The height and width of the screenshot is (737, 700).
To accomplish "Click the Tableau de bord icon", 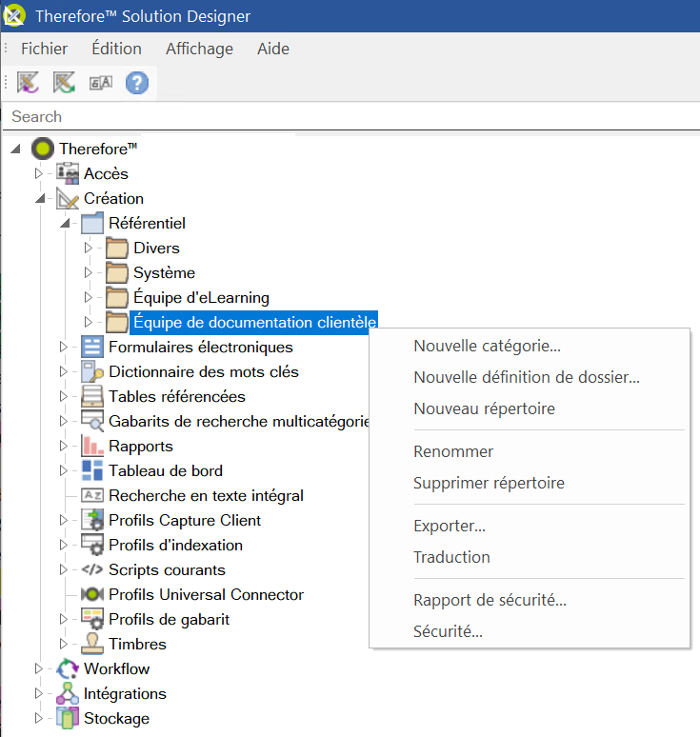I will point(92,470).
